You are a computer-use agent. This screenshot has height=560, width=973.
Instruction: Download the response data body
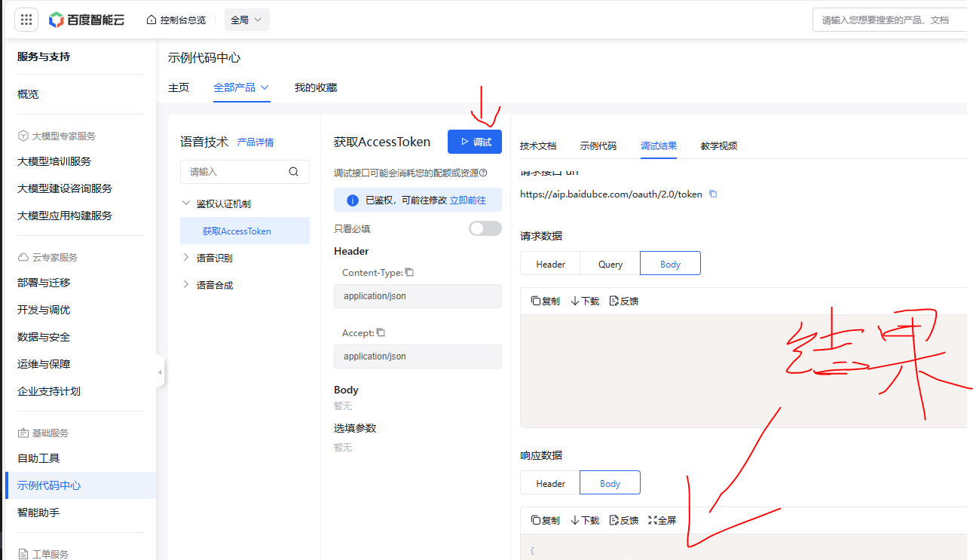tap(585, 520)
